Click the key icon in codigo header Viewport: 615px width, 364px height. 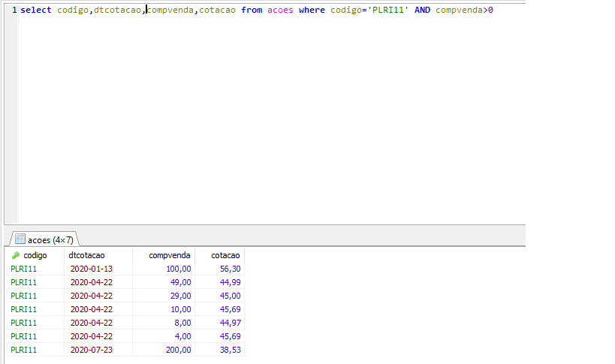(17, 255)
